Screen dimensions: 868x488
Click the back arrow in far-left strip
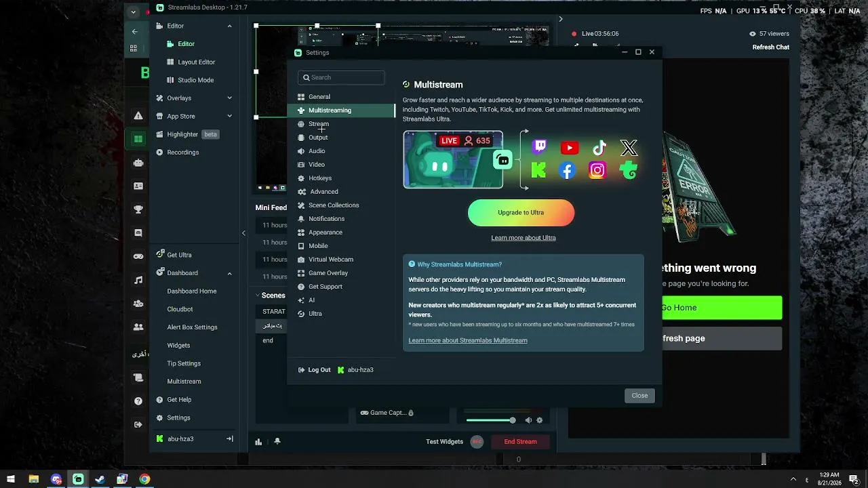click(134, 31)
